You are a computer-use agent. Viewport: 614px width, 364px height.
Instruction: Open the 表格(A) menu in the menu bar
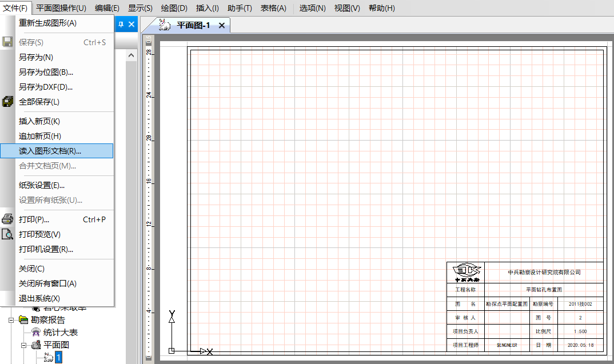pos(273,8)
